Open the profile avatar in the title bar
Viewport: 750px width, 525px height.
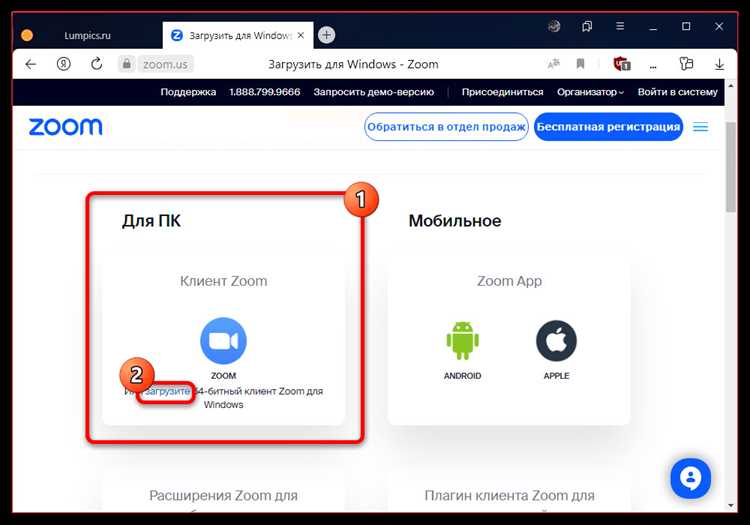(x=554, y=26)
